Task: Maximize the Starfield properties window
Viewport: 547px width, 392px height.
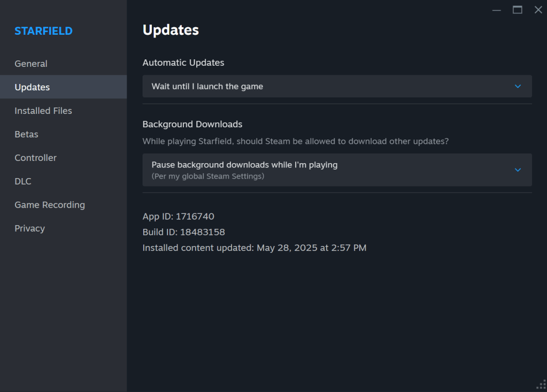Action: [517, 10]
